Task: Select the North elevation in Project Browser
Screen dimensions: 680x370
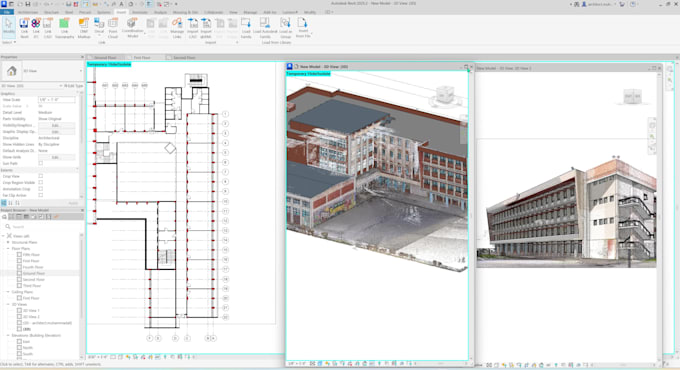Action: coord(27,348)
